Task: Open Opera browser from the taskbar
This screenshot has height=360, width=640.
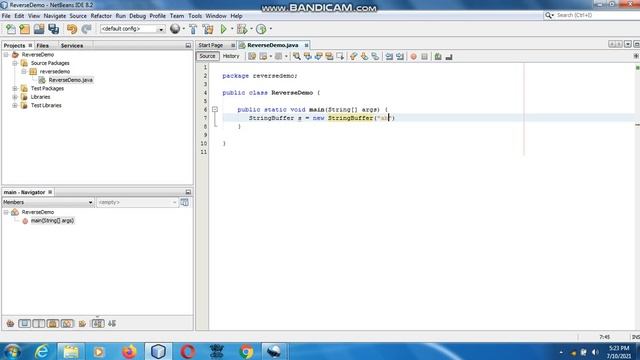Action: pyautogui.click(x=187, y=351)
